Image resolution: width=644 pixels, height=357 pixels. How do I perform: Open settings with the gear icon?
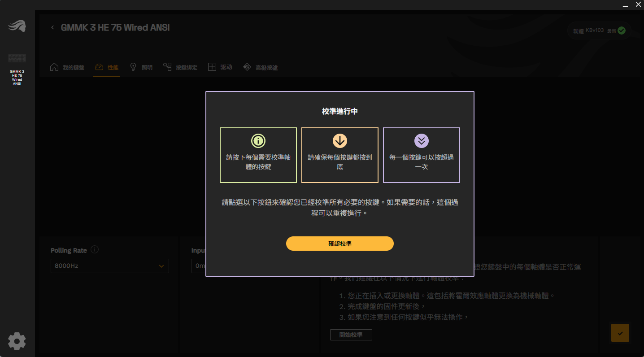17,341
